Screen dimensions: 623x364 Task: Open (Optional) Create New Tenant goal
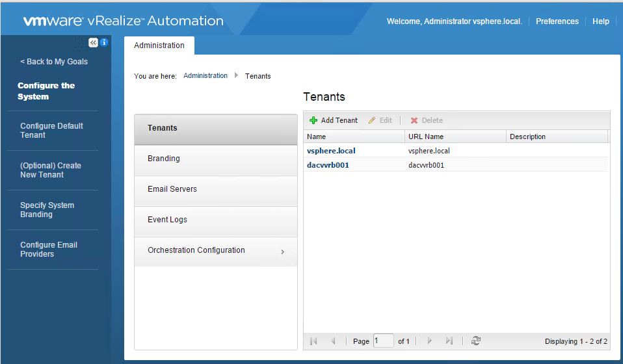click(51, 170)
